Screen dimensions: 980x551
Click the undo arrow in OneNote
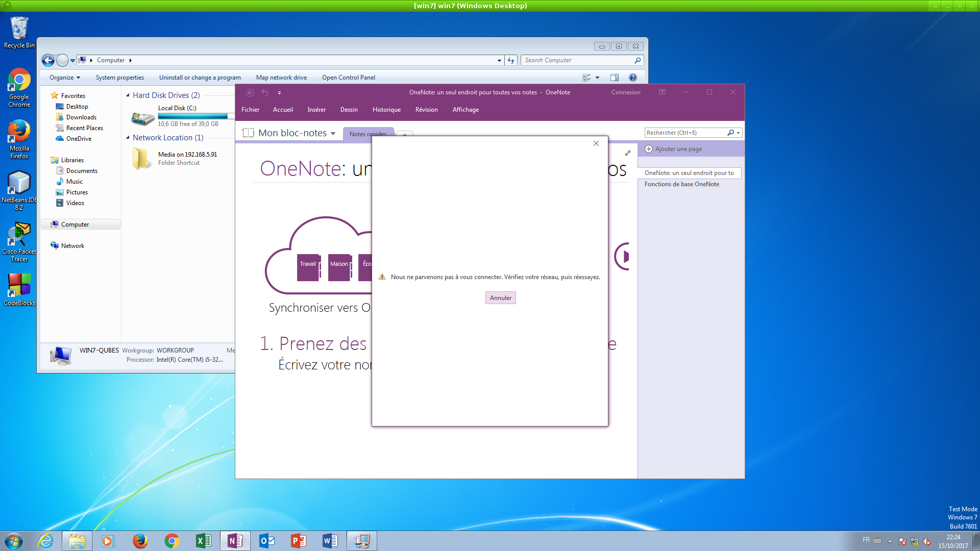(x=265, y=92)
